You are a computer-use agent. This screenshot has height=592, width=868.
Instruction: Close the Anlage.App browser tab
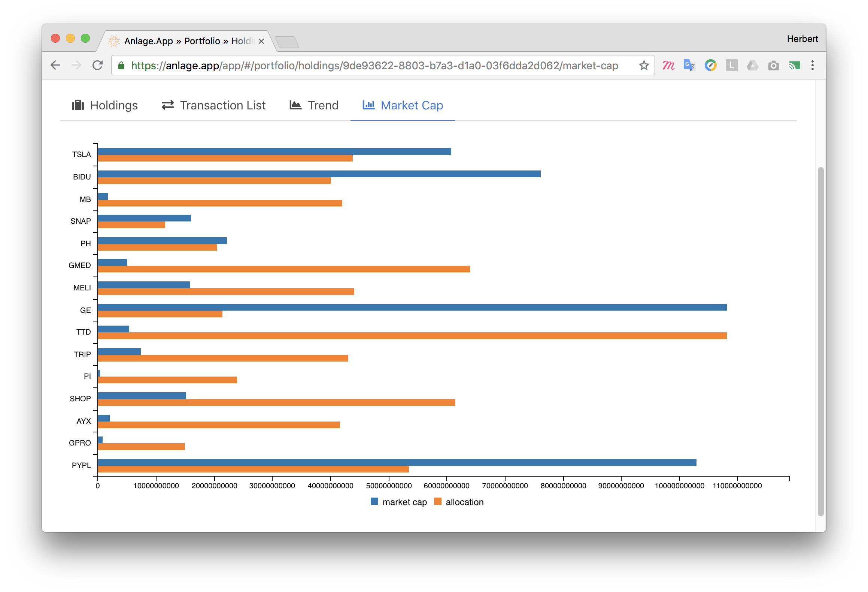point(261,41)
